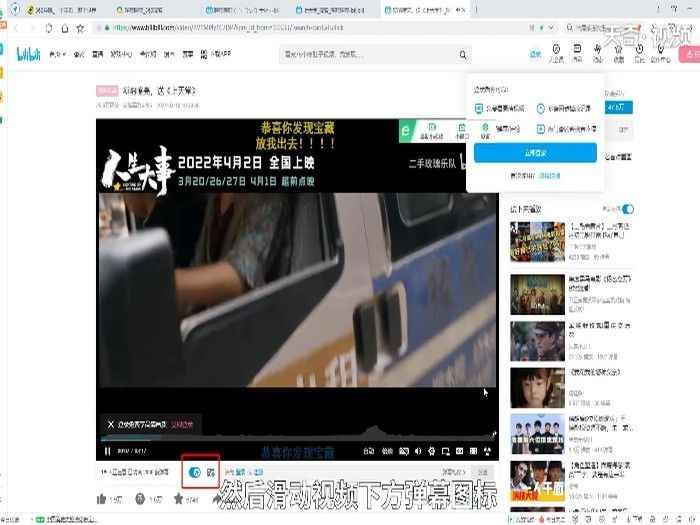Give a coin with the coin icon
Screen dimensions: 700x525
point(140,499)
